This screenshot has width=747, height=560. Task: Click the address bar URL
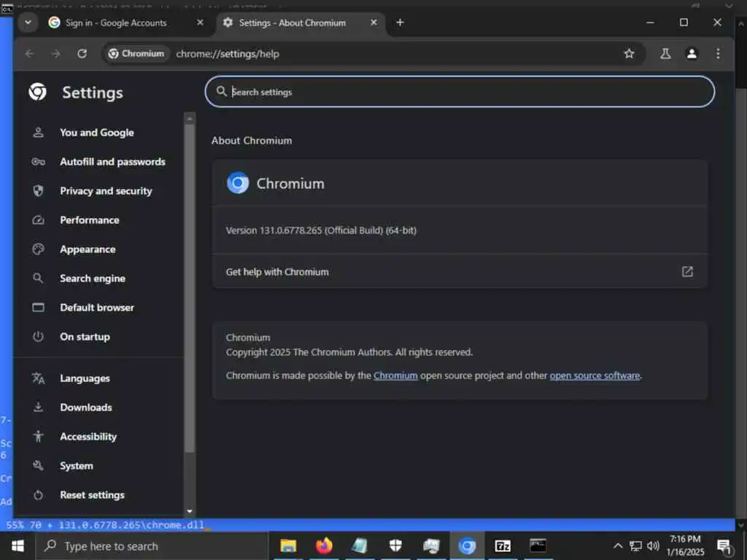tap(228, 54)
